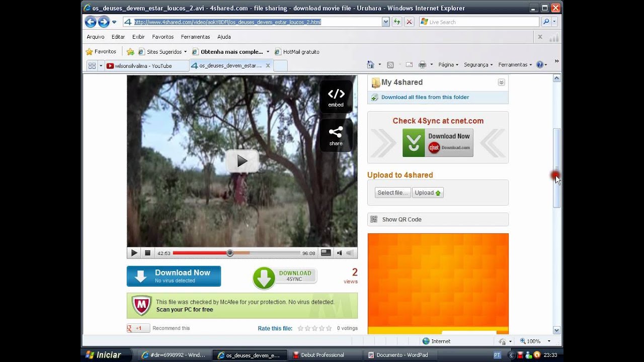Screen dimensions: 644x362
Task: Click the HotMail gratuito favorite link
Action: 297,52
